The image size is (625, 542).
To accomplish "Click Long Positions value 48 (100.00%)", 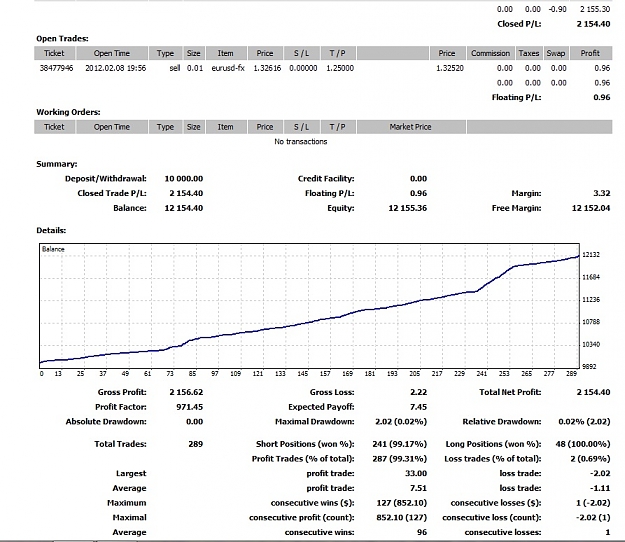I will pyautogui.click(x=583, y=444).
